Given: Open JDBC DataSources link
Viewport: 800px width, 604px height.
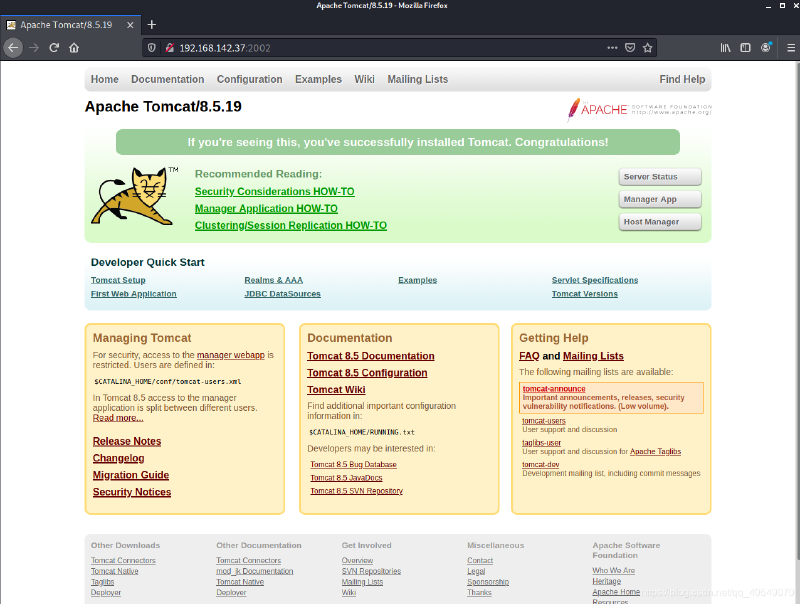Looking at the screenshot, I should 282,294.
